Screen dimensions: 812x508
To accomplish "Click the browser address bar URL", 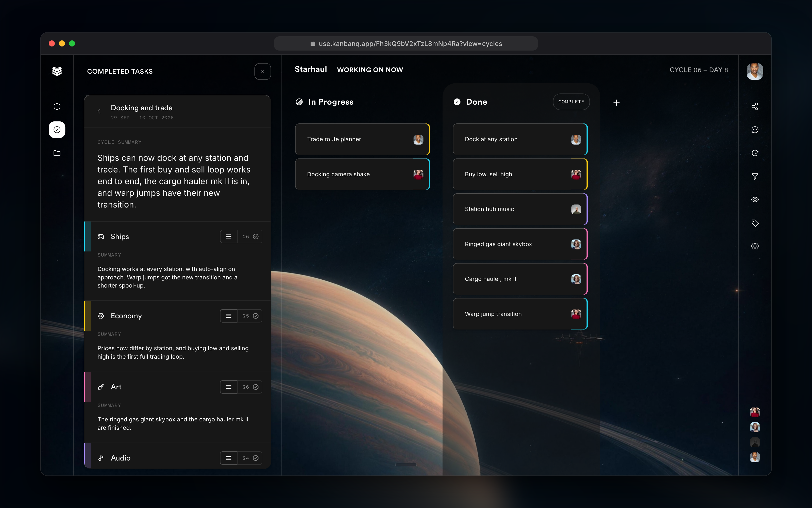I will pyautogui.click(x=406, y=44).
